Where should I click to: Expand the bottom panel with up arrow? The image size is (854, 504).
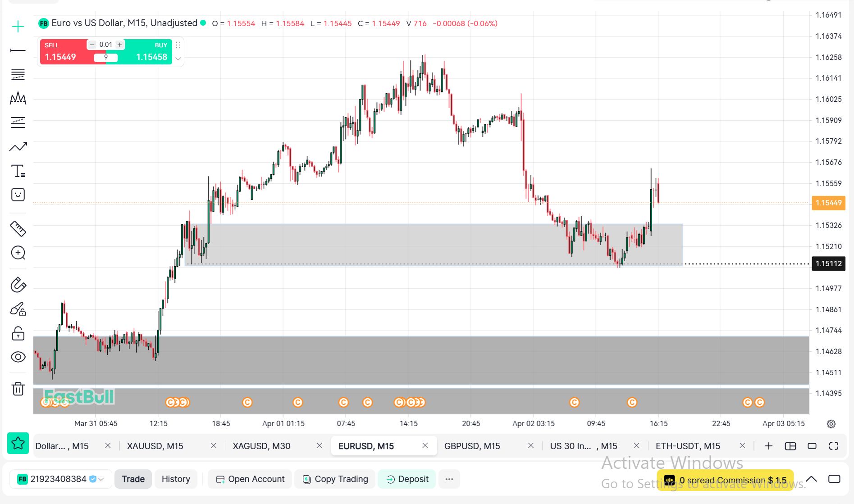(x=811, y=479)
